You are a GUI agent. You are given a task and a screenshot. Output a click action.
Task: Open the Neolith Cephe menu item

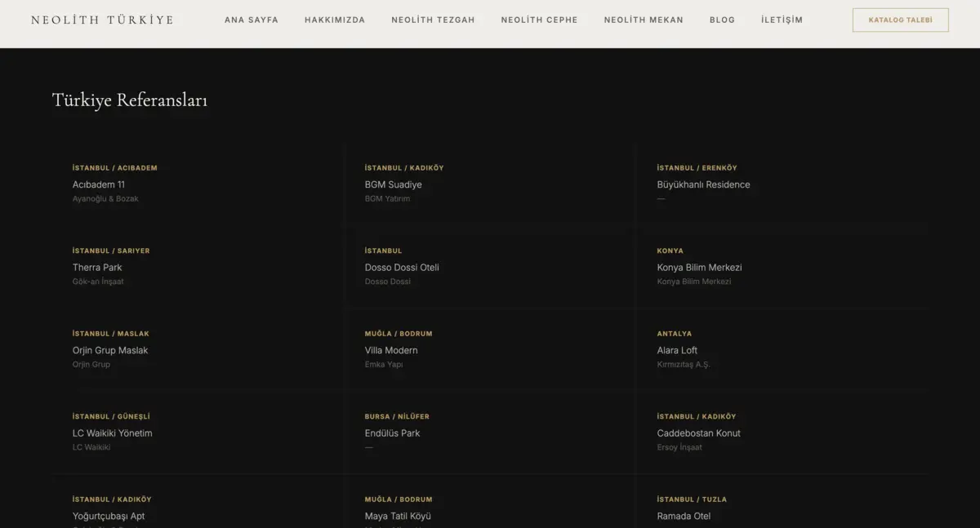[x=539, y=20]
